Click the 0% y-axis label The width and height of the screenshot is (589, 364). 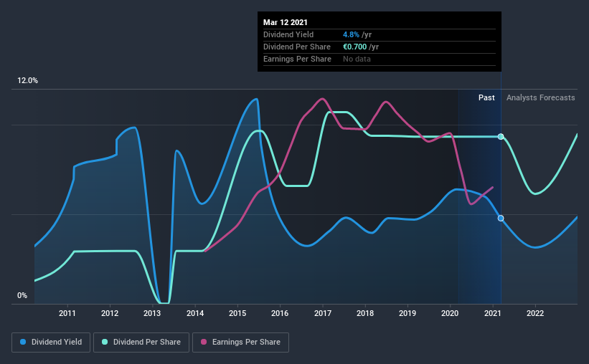22,296
